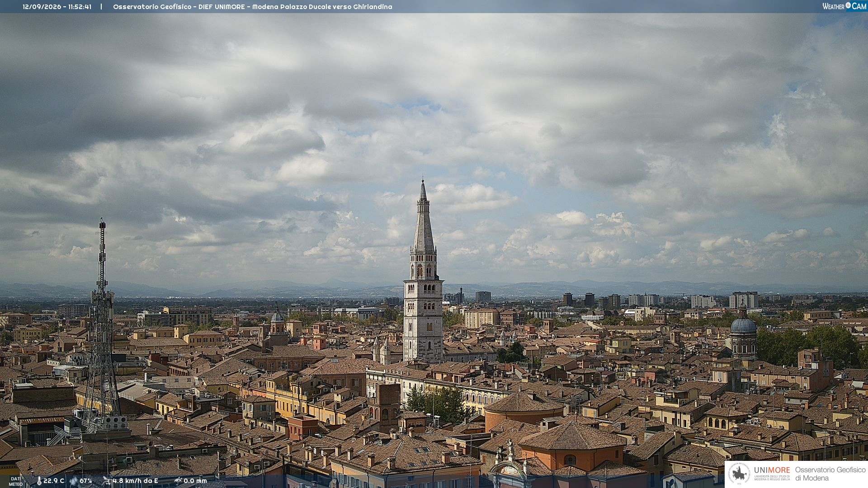The image size is (868, 488).
Task: Click the telecommunications antenna tower
Action: click(102, 325)
